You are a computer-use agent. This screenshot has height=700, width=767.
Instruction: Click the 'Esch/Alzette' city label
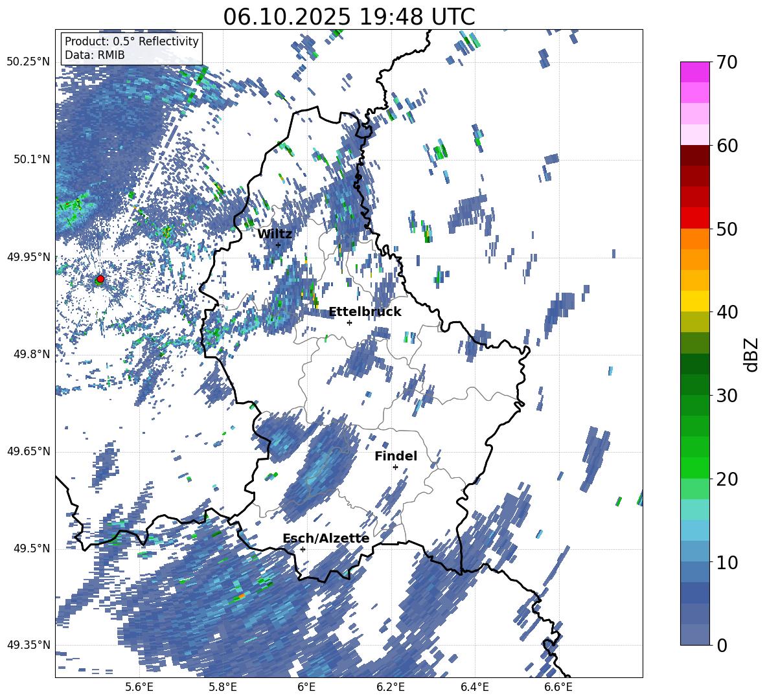point(326,538)
